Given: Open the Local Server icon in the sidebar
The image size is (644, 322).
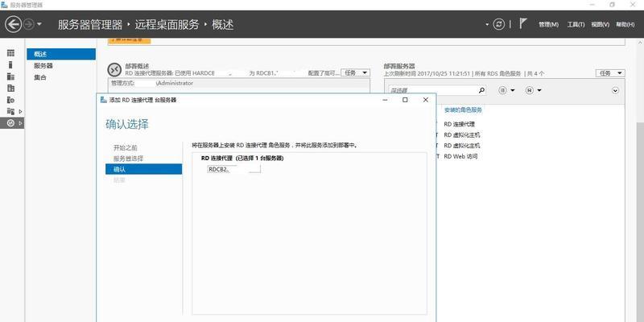Looking at the screenshot, I should tap(10, 64).
